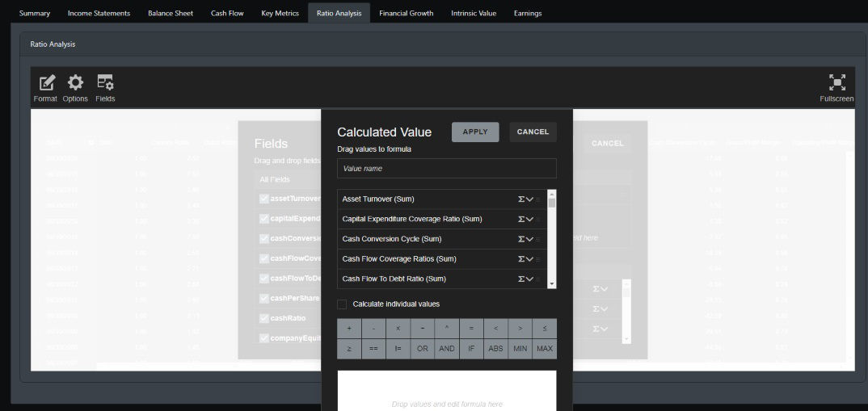Apply the calculated value

(x=475, y=132)
